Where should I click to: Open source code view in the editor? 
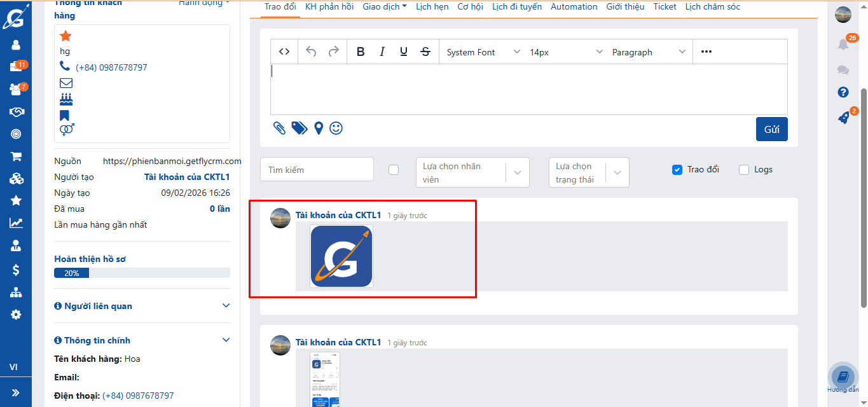point(284,52)
